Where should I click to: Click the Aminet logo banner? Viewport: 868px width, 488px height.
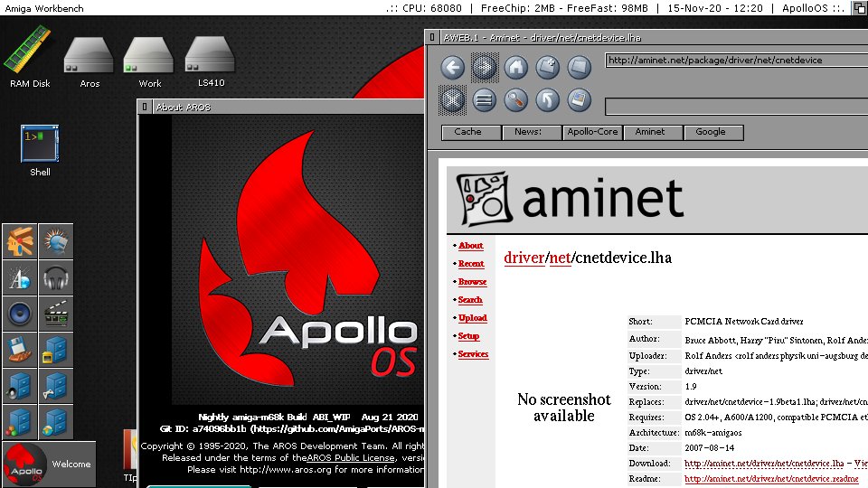(x=571, y=199)
